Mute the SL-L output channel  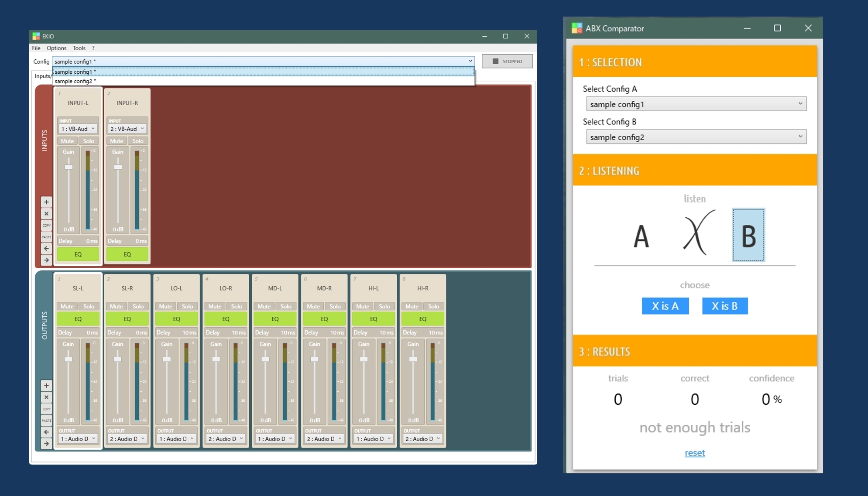coord(67,306)
